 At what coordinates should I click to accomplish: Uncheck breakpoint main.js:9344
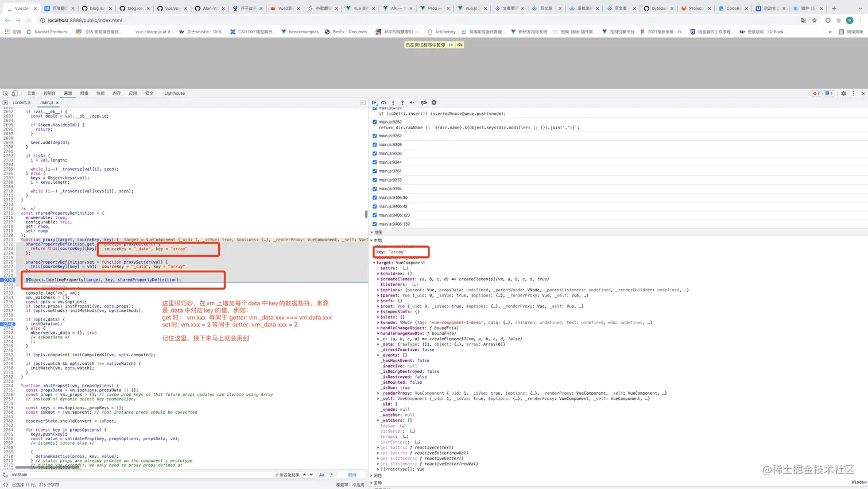point(375,162)
